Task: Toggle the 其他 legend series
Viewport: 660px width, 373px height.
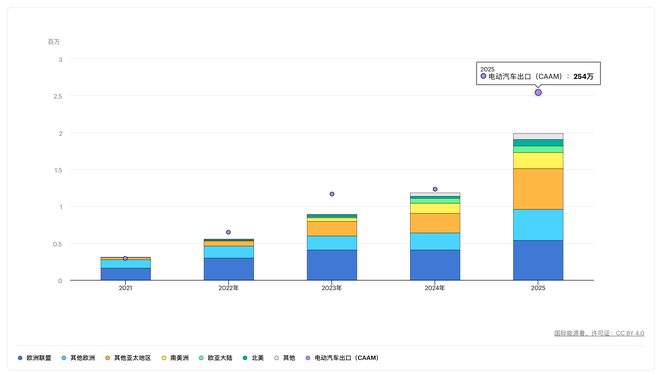Action: click(285, 358)
